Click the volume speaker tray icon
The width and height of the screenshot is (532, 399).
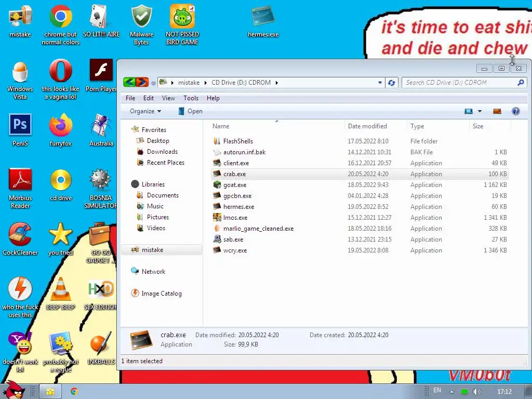point(477,392)
